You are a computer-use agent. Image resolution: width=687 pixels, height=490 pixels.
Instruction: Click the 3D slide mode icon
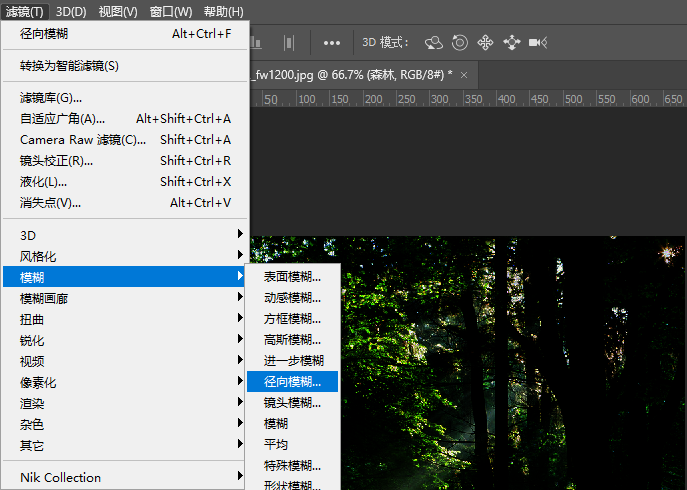512,43
